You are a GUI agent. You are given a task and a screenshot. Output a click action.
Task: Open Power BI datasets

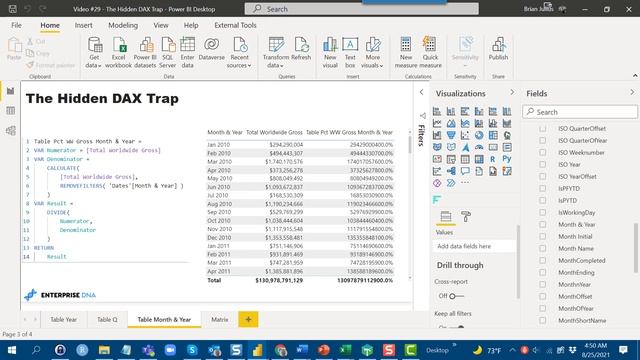tap(145, 52)
